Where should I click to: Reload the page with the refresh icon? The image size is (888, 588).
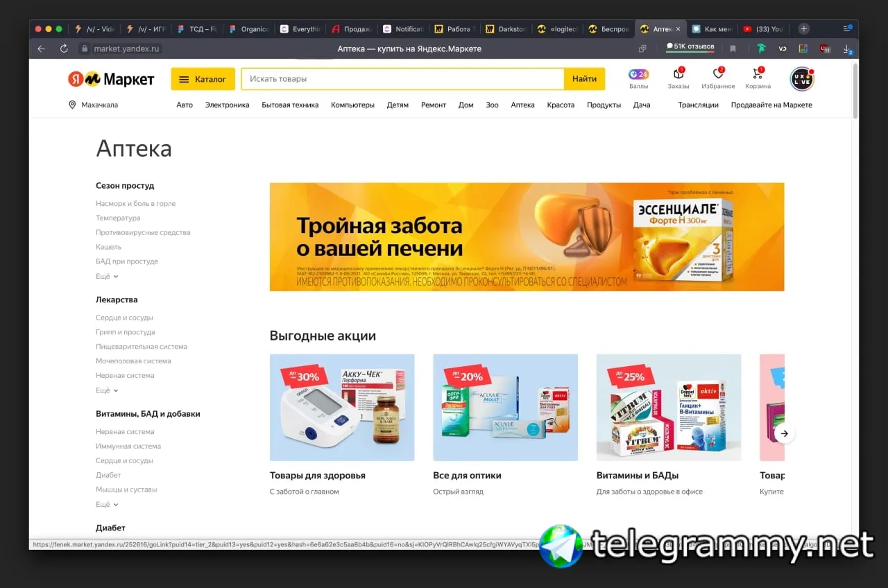(x=64, y=49)
